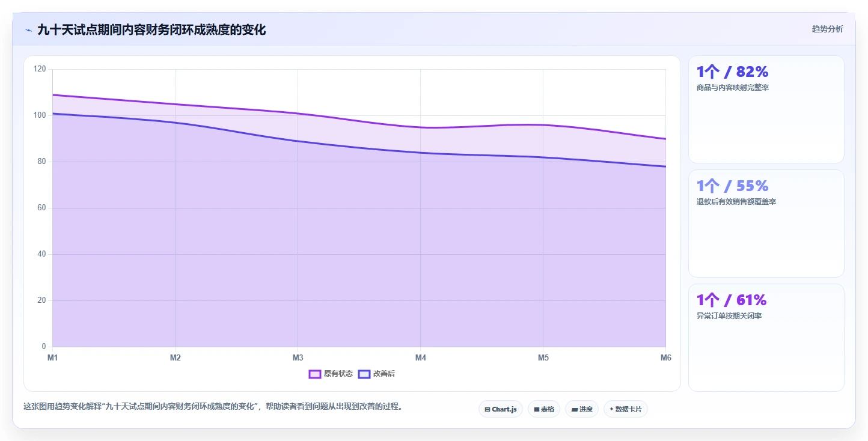Click the icon in the 进度 tag

[575, 409]
